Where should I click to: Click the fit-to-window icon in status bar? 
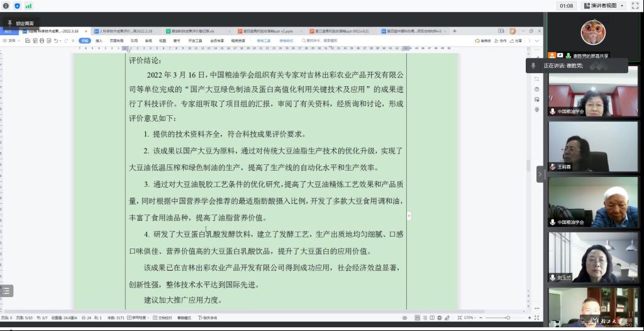460,318
